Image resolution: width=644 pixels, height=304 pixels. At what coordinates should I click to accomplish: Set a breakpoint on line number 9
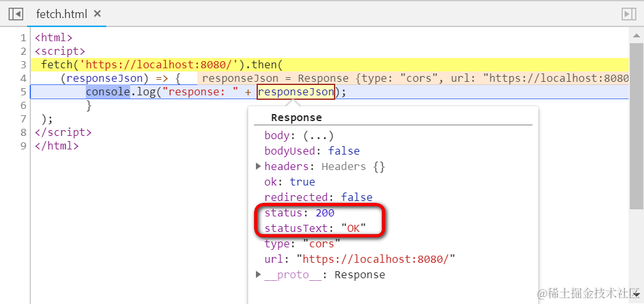23,146
